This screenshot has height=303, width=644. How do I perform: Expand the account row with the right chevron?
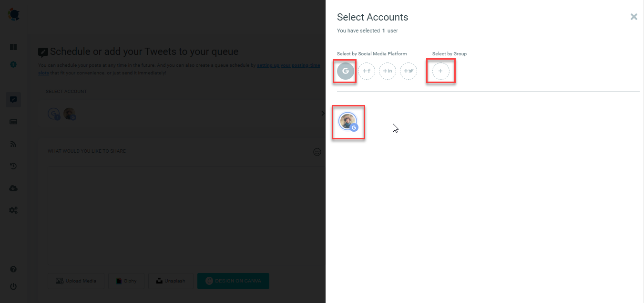pyautogui.click(x=322, y=113)
